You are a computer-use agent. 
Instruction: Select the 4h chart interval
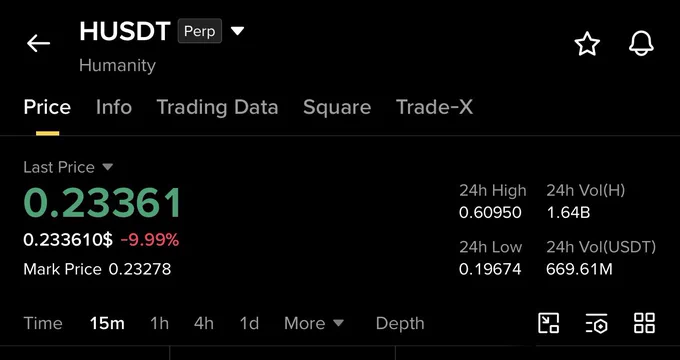204,323
